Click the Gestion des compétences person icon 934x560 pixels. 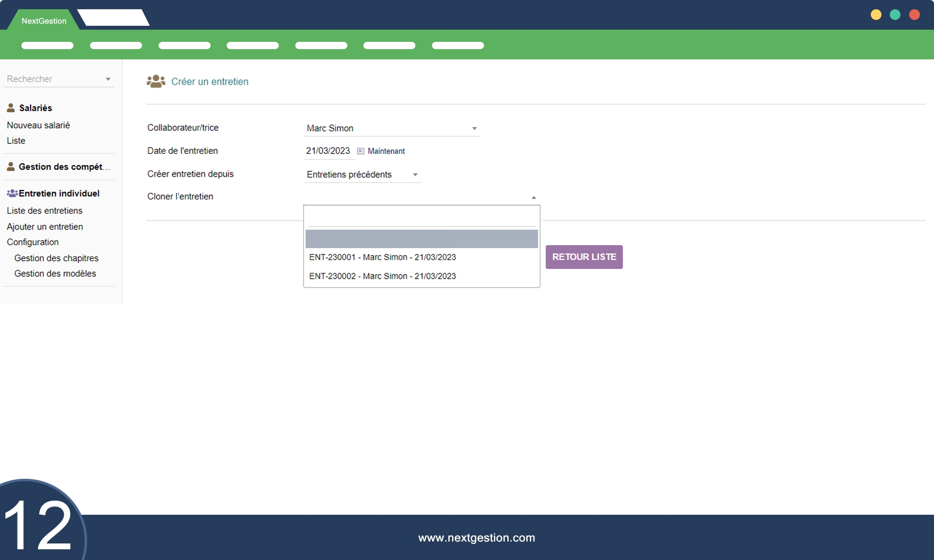[11, 166]
